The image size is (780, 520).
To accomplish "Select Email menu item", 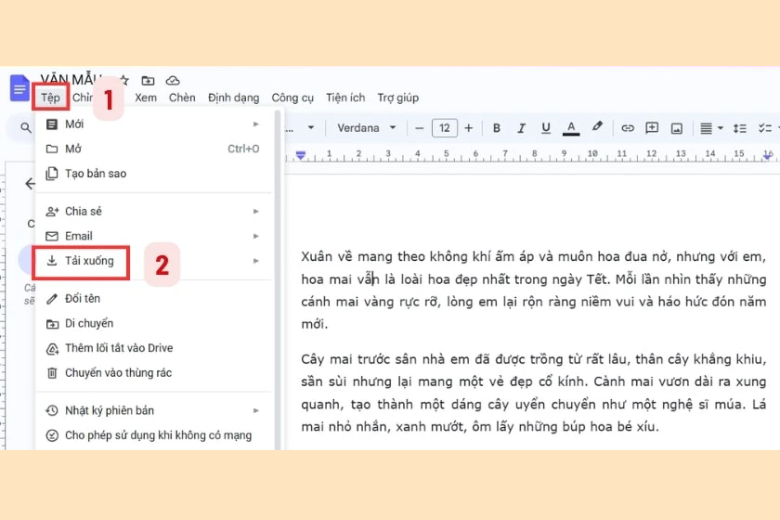I will [154, 236].
